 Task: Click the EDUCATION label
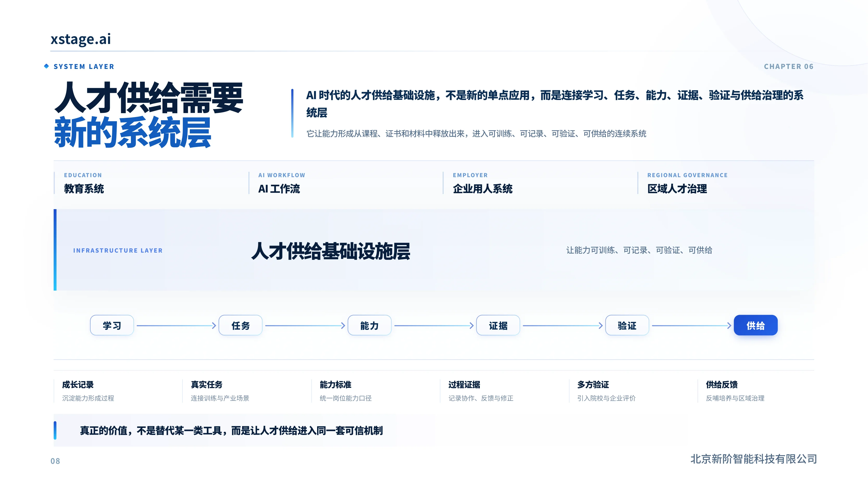tap(83, 175)
